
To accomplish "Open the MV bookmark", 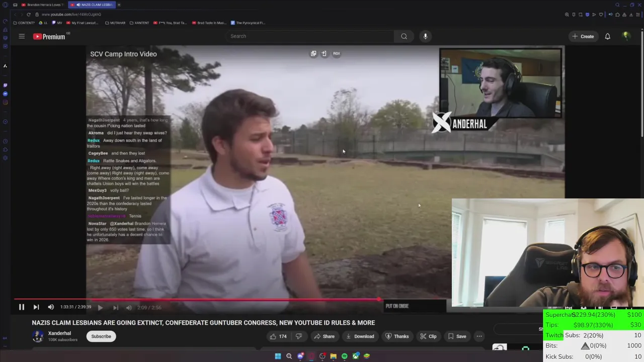I will (57, 23).
